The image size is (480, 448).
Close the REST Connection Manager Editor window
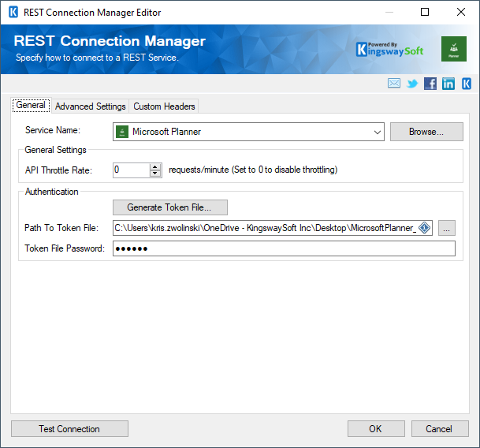[x=461, y=13]
